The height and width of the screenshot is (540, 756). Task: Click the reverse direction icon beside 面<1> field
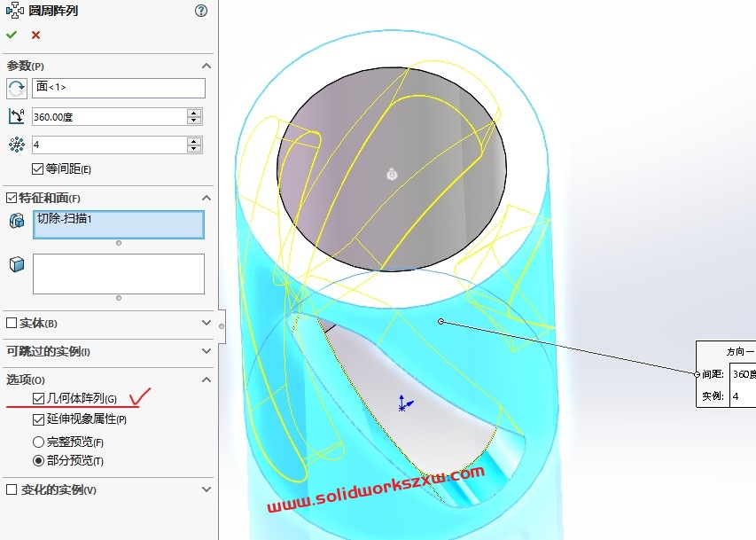coord(16,88)
